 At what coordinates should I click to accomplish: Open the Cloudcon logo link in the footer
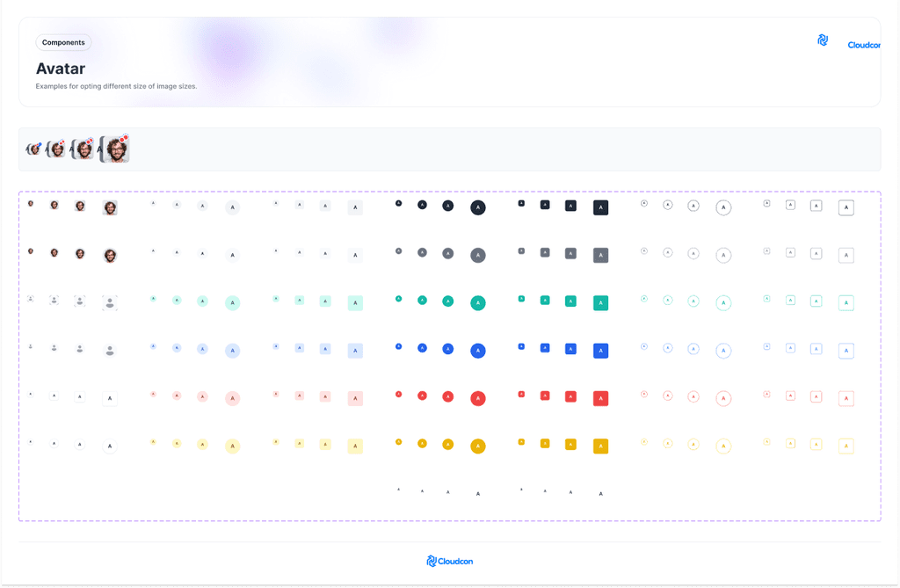point(449,561)
